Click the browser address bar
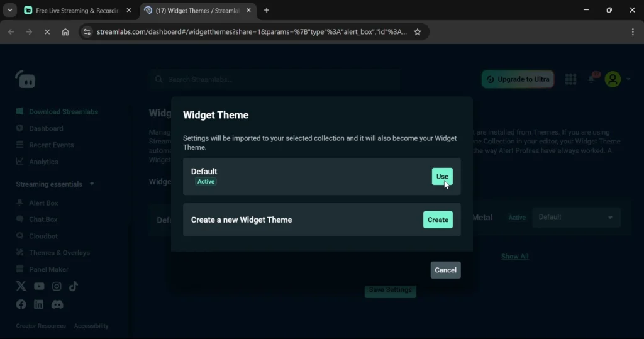644x339 pixels. pos(252,32)
